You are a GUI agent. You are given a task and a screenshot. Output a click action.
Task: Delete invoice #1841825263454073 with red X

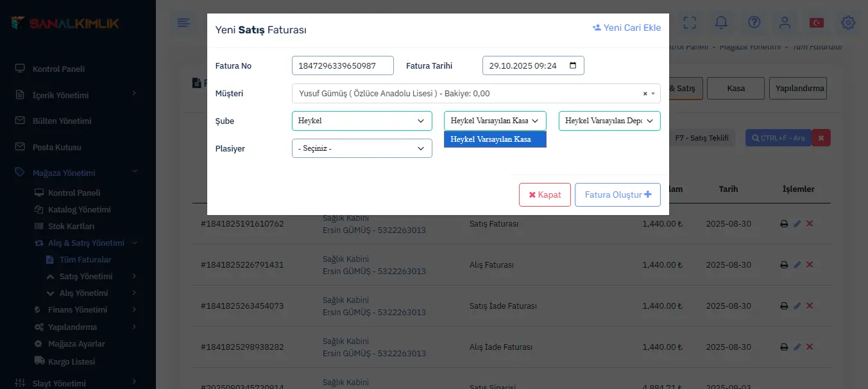tap(810, 306)
